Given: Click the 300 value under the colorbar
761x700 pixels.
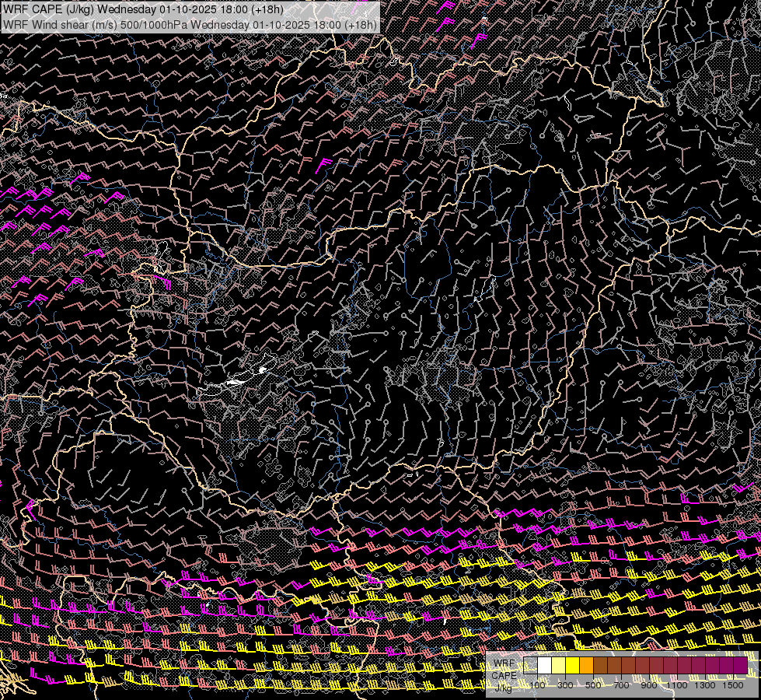Looking at the screenshot, I should pos(565,685).
